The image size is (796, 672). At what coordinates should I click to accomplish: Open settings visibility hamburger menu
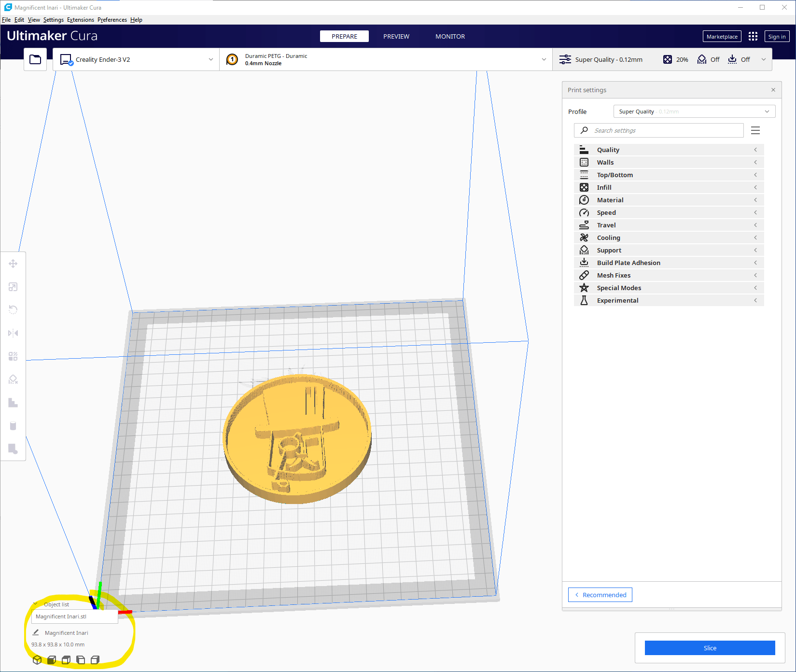pos(755,130)
